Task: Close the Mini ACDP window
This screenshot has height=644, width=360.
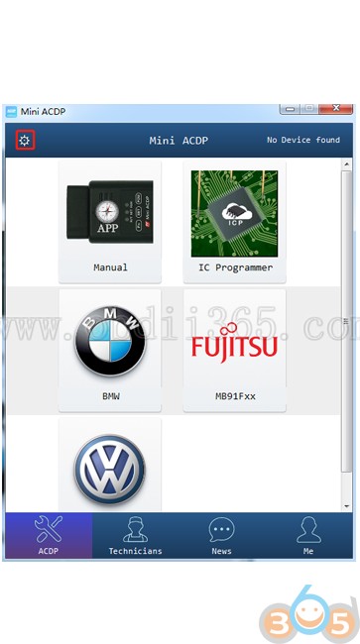Action: 335,109
